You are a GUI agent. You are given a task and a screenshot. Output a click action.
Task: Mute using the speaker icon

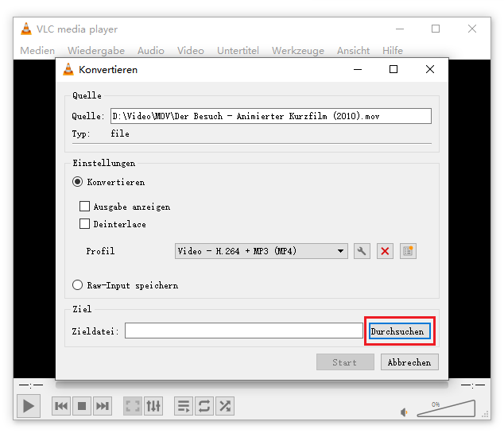click(404, 412)
